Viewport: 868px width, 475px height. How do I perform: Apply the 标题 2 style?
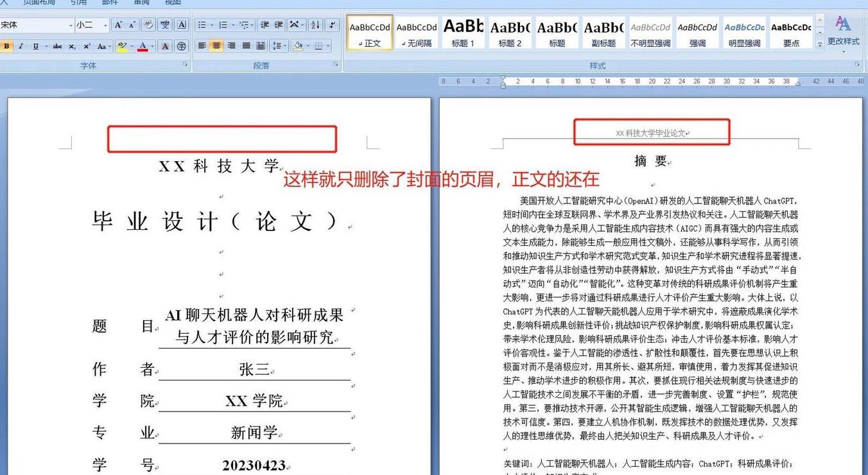tap(510, 33)
